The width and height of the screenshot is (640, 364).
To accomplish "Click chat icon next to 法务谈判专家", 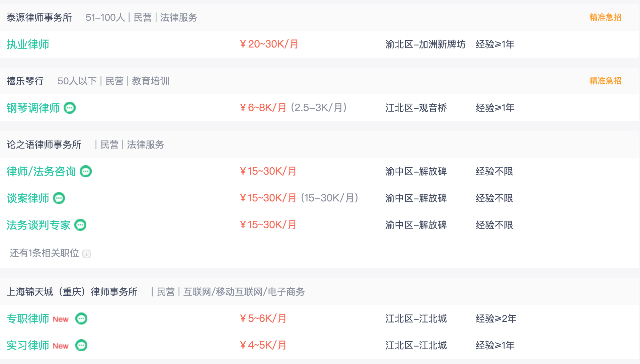I will [x=80, y=225].
